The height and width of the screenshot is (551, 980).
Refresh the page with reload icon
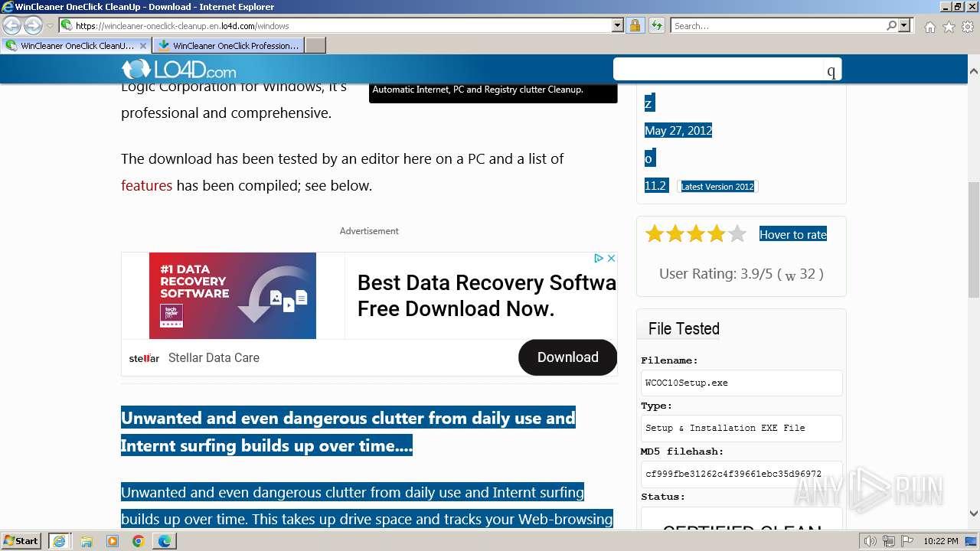point(656,25)
